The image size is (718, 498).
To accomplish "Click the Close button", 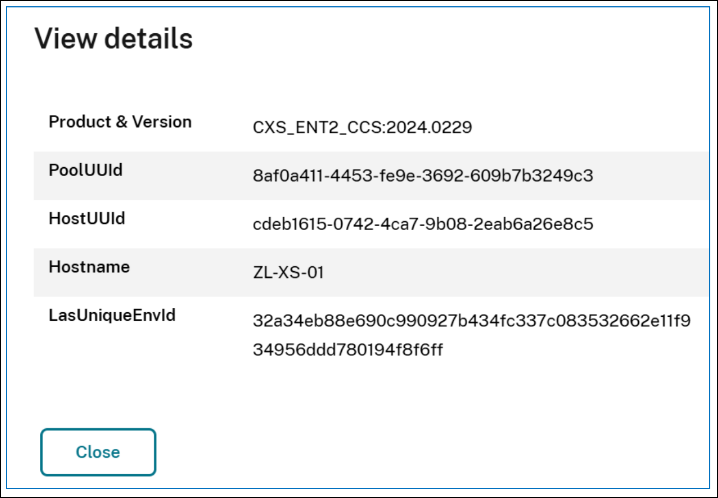I will pyautogui.click(x=98, y=452).
